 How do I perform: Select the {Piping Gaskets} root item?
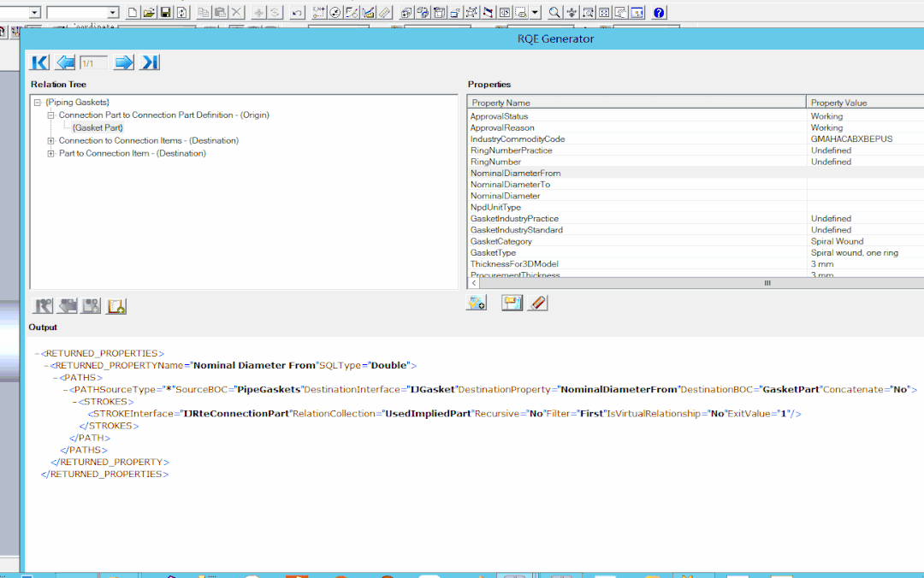(x=77, y=103)
